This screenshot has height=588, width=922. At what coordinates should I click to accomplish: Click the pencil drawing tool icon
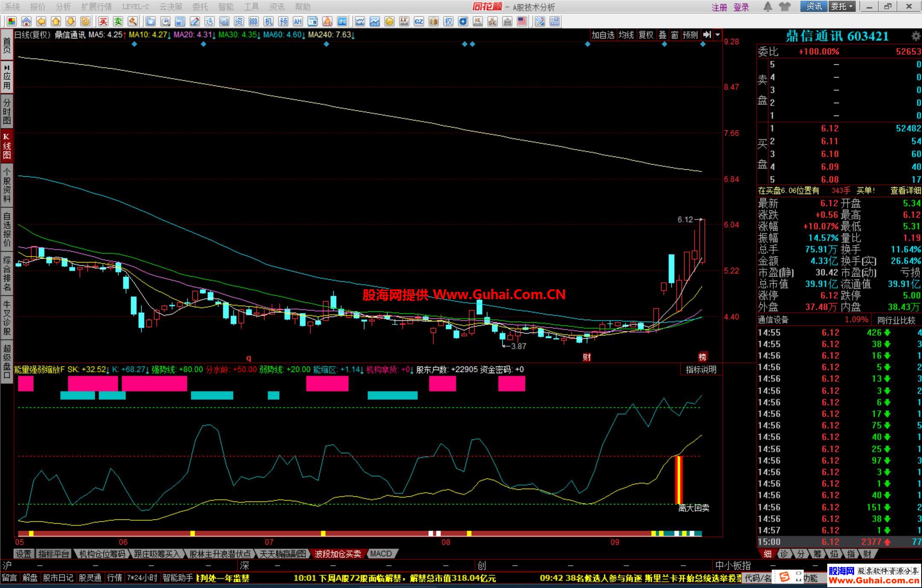pyautogui.click(x=195, y=21)
